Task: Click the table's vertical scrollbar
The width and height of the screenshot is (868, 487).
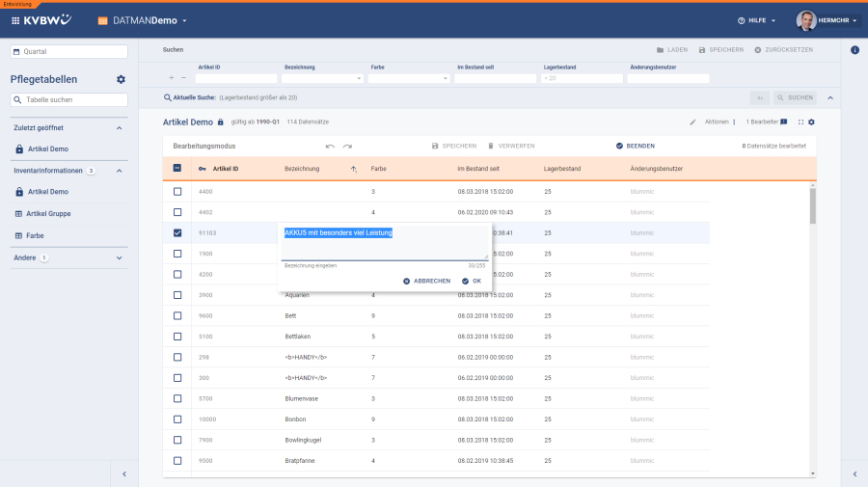Action: pos(812,204)
